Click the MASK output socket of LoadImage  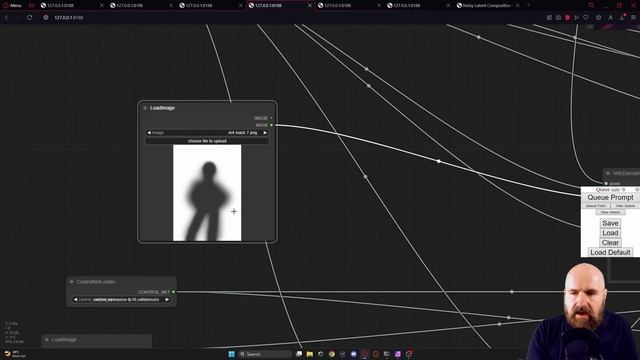click(271, 125)
